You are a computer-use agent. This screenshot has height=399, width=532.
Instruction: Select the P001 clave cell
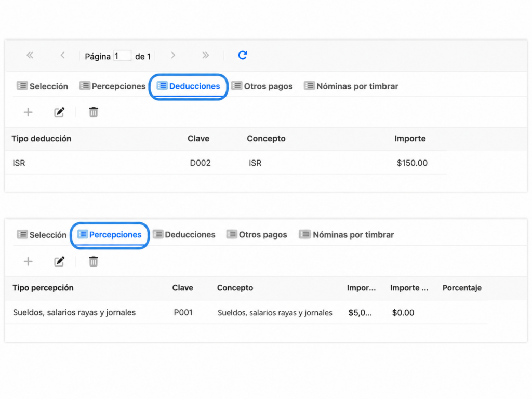[x=183, y=312]
